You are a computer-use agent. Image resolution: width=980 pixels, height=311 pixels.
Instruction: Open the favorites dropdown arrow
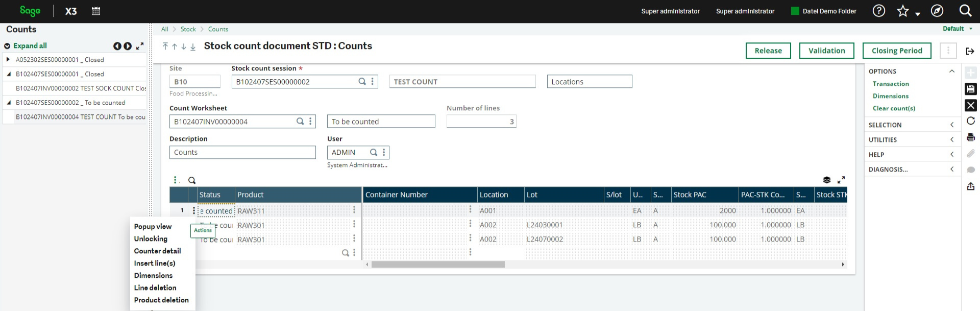[918, 14]
